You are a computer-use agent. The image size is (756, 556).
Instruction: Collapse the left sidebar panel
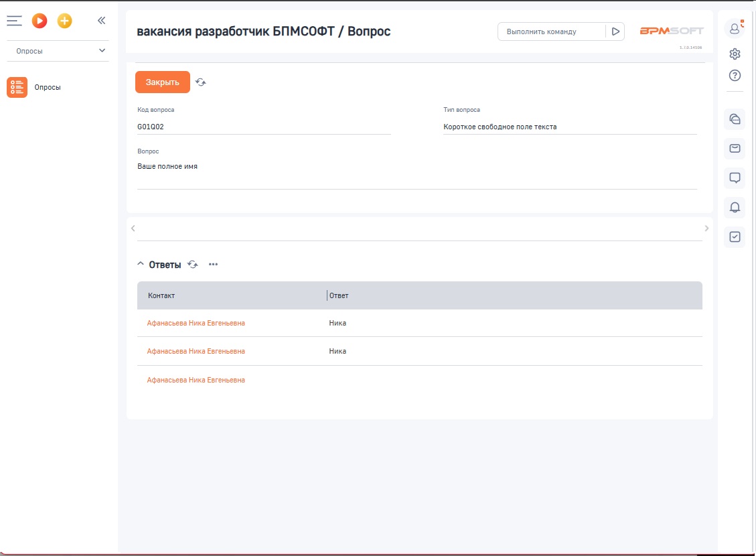101,21
